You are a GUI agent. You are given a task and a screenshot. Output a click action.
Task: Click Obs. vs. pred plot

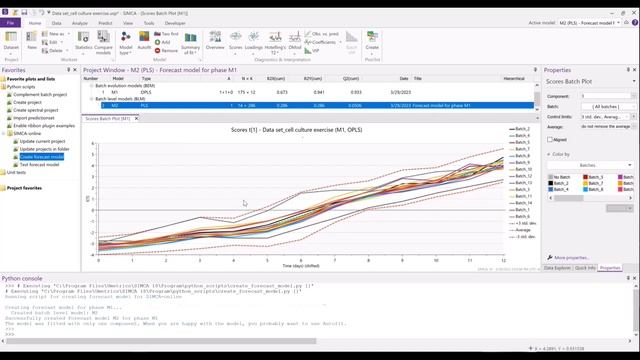(322, 34)
